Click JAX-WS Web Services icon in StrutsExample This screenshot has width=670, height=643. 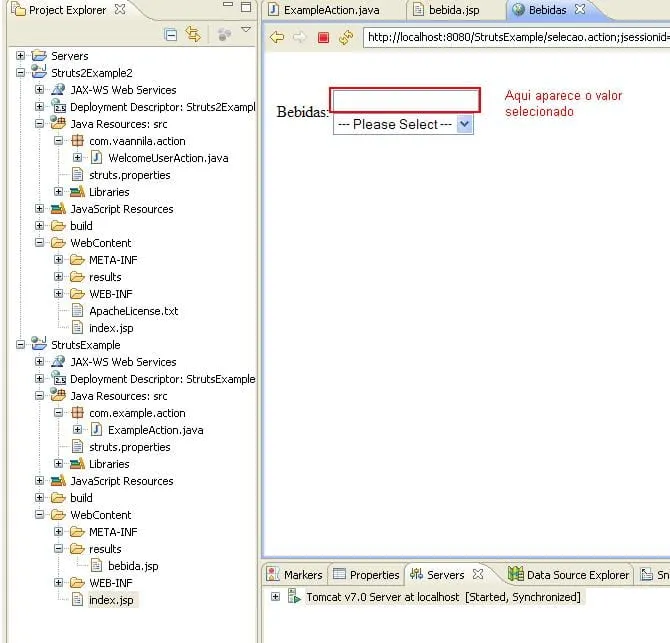pyautogui.click(x=58, y=361)
